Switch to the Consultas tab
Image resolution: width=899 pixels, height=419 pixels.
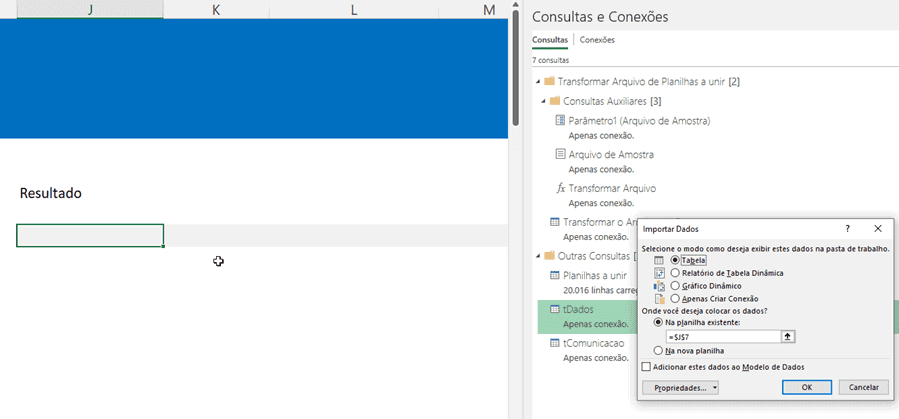[x=550, y=40]
